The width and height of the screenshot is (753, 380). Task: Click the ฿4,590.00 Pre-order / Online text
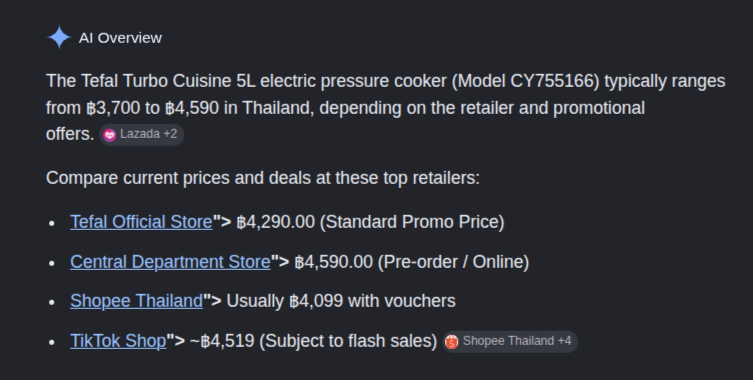point(412,262)
